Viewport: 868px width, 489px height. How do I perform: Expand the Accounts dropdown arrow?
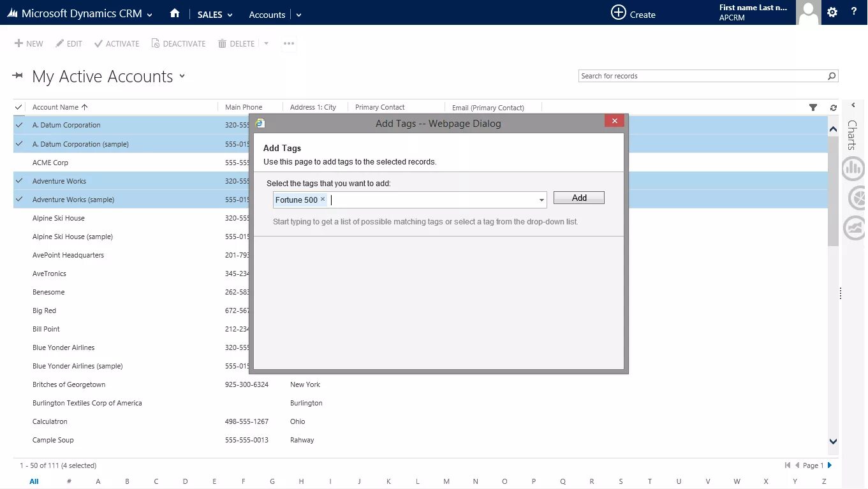[298, 15]
